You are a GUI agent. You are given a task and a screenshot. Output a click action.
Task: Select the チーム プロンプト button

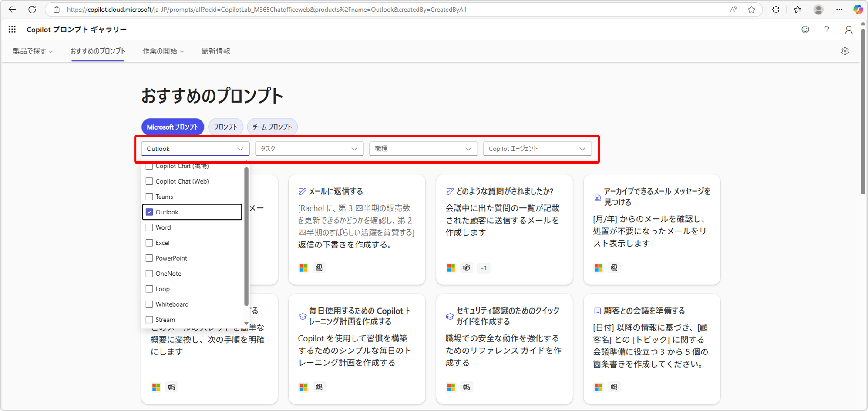pos(272,127)
